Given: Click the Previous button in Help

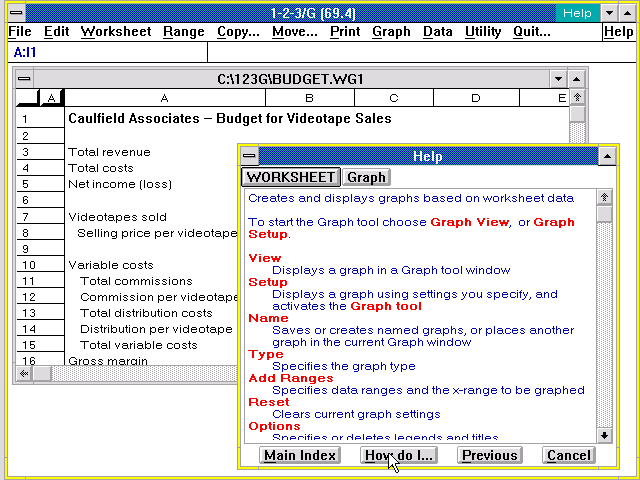Looking at the screenshot, I should pos(490,455).
